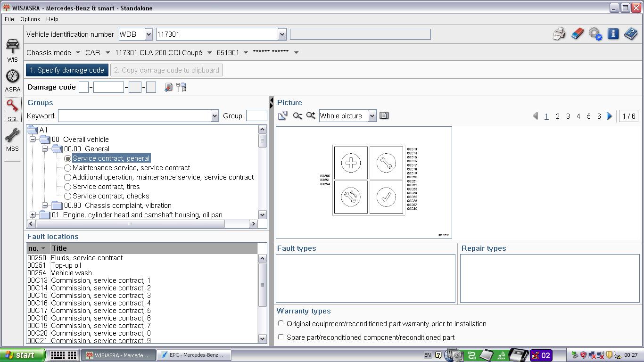Screen dimensions: 644x362
Task: Open the blue info icon
Action: [x=613, y=34]
